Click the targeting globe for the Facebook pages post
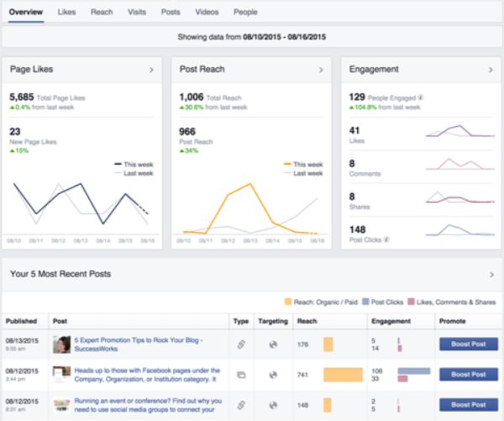 coord(272,374)
